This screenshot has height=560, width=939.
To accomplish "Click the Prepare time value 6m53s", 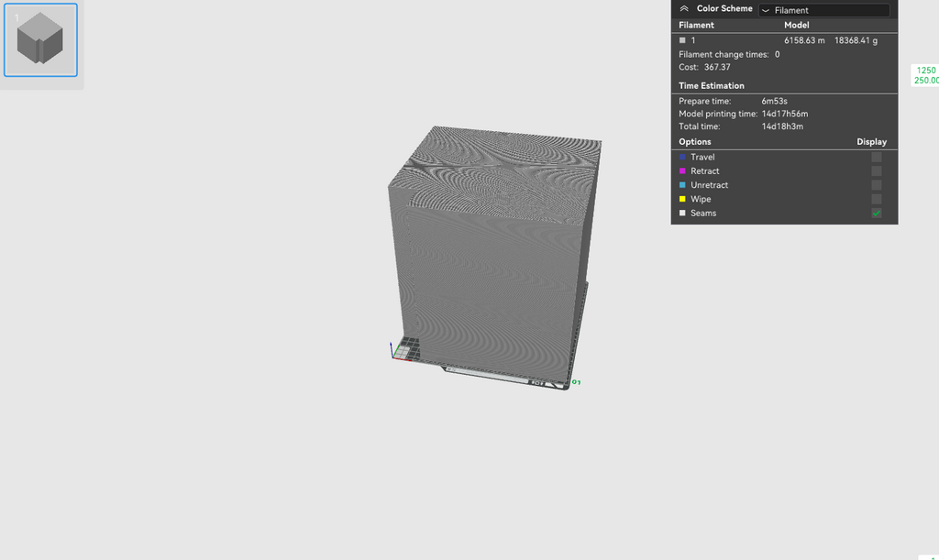I will (x=774, y=101).
